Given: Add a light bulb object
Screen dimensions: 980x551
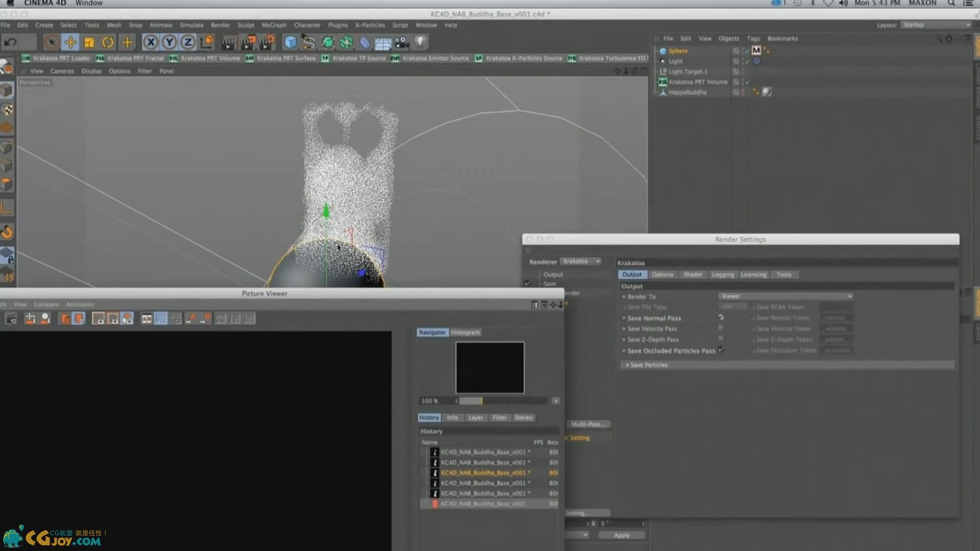Looking at the screenshot, I should coord(420,42).
